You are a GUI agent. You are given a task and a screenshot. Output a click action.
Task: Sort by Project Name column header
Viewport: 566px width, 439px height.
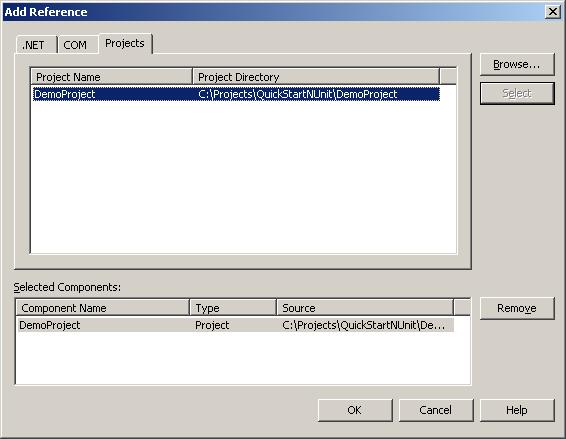(x=112, y=77)
